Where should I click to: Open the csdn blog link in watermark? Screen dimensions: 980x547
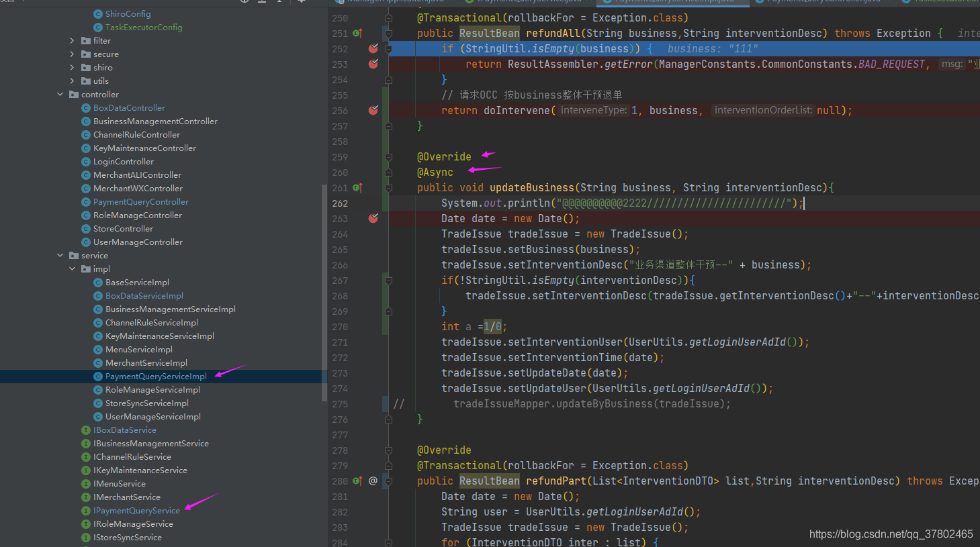click(x=890, y=534)
